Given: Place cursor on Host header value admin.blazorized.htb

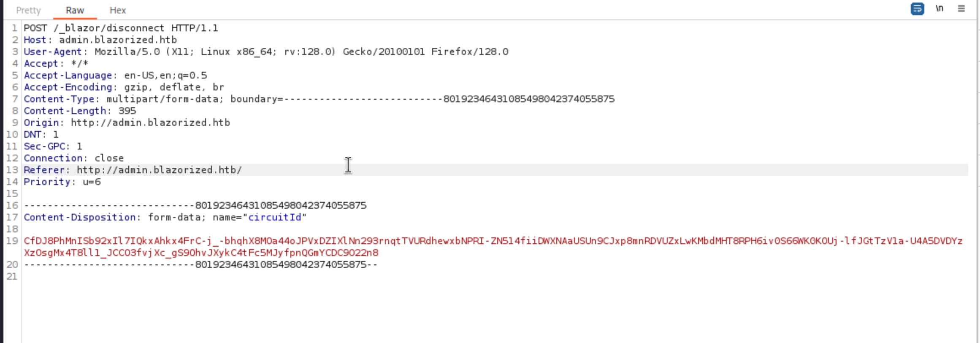Looking at the screenshot, I should click(x=118, y=40).
